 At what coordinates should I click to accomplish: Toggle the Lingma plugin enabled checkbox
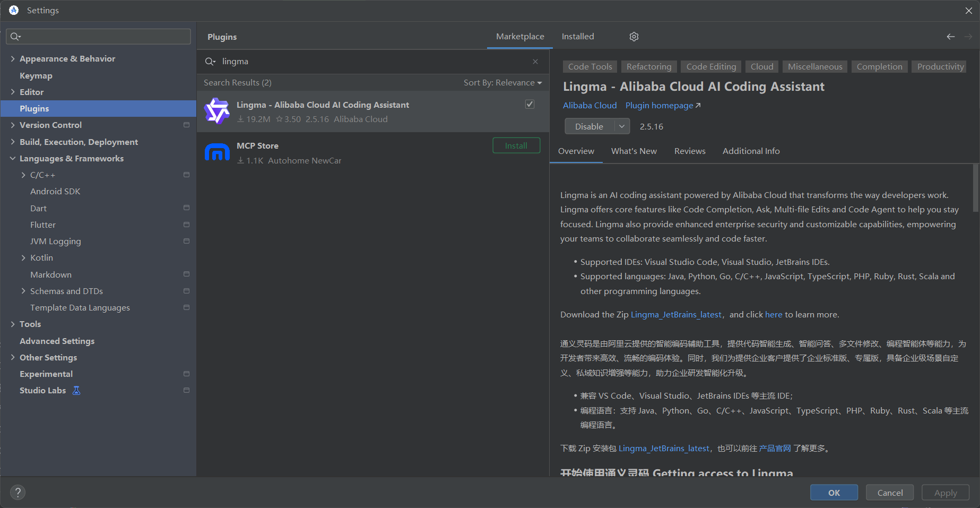click(x=530, y=104)
